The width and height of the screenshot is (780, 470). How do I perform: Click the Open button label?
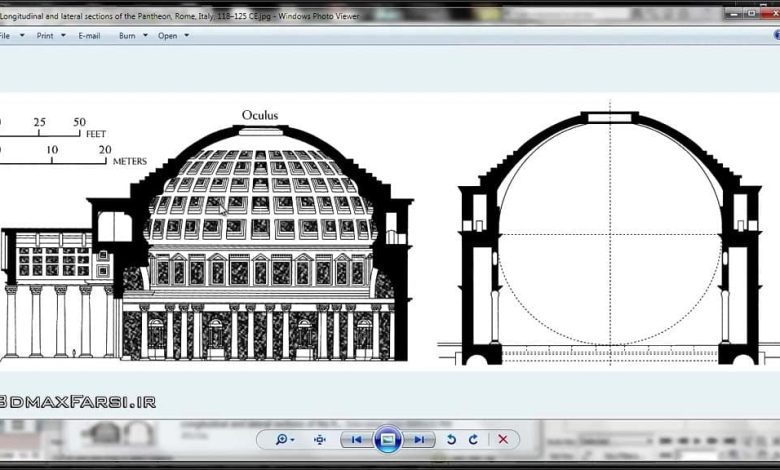(x=167, y=35)
